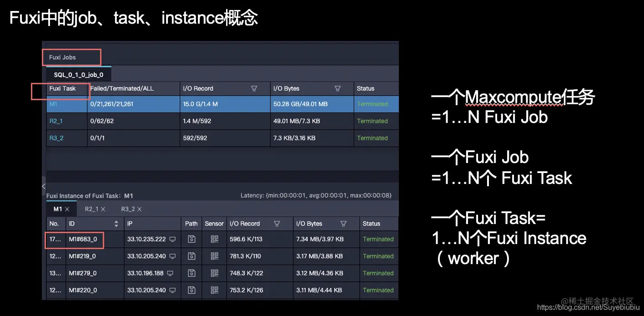Open the R2_1 task link
This screenshot has width=644, height=316.
click(56, 121)
